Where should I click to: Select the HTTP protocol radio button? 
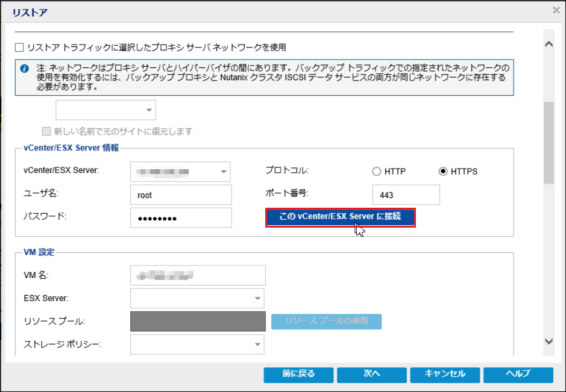[x=377, y=172]
